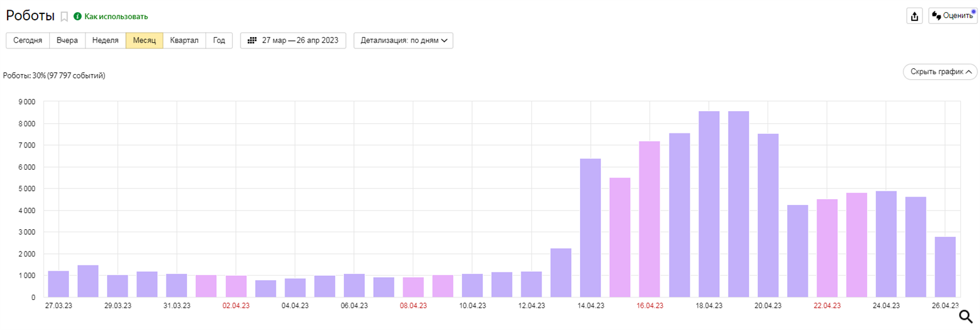This screenshot has width=980, height=330.
Task: Click the export share icon
Action: point(914,16)
